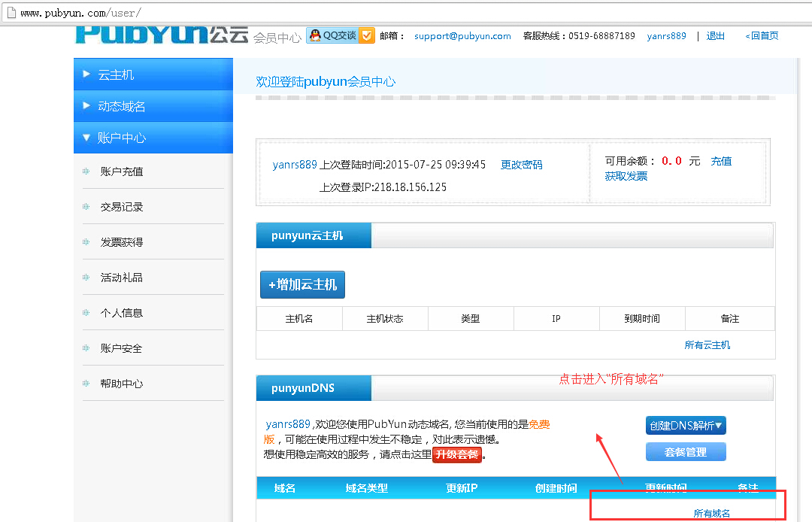Click the 主机名 column header
Screen dimensions: 812x522
pyautogui.click(x=299, y=318)
